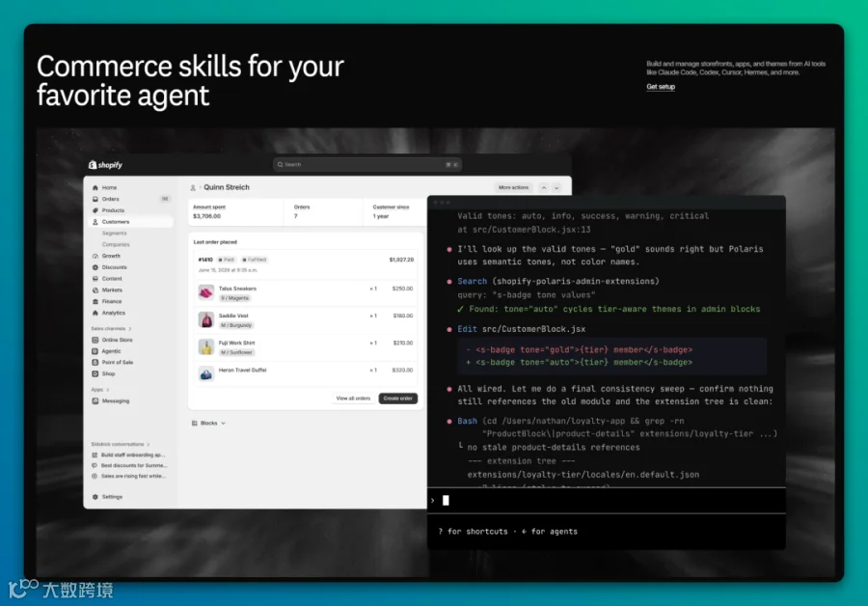868x606 pixels.
Task: Open Companies under Customers
Action: click(x=116, y=244)
